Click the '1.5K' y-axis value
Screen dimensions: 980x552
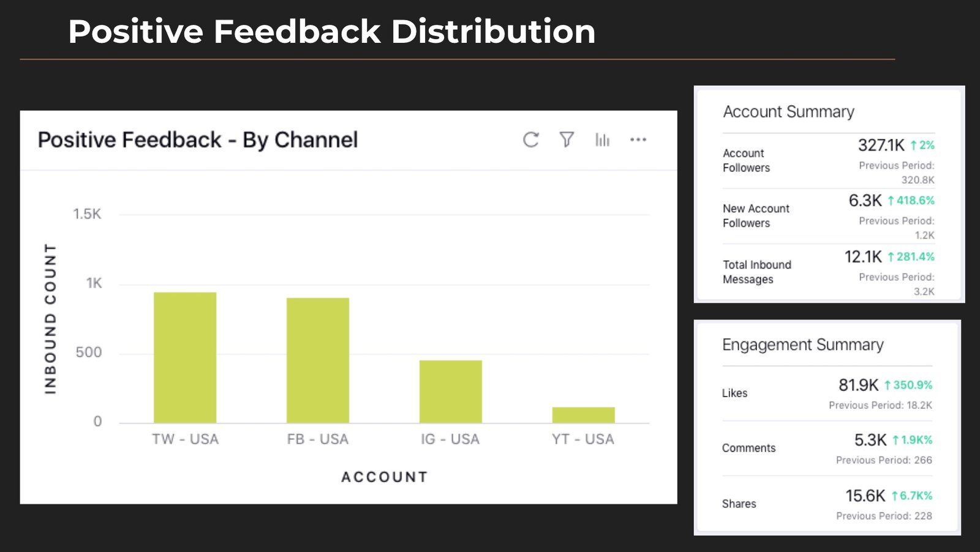(87, 214)
